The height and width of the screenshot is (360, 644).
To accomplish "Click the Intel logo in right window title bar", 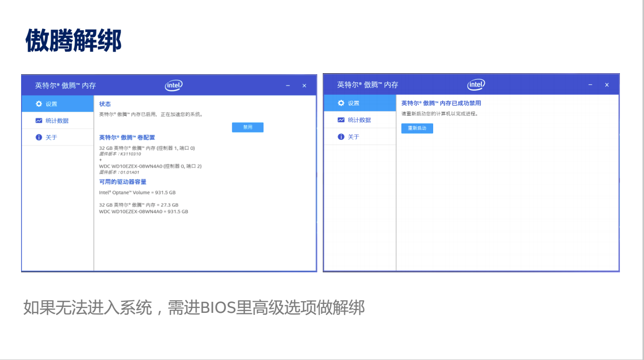I will click(476, 84).
